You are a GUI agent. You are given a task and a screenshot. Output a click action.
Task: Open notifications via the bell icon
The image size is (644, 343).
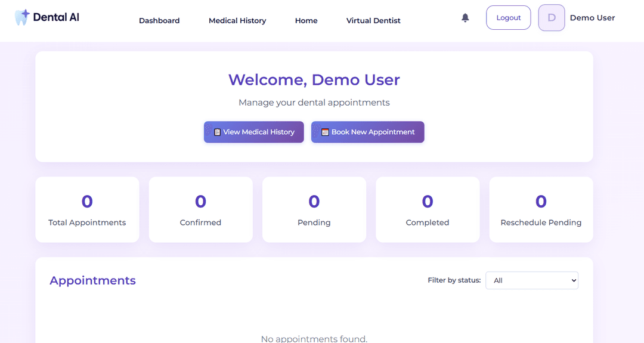point(465,18)
